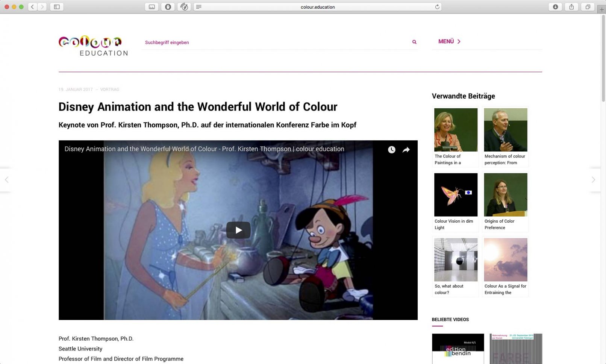The height and width of the screenshot is (364, 606).
Task: Click the magnifier search icon on site
Action: (414, 42)
